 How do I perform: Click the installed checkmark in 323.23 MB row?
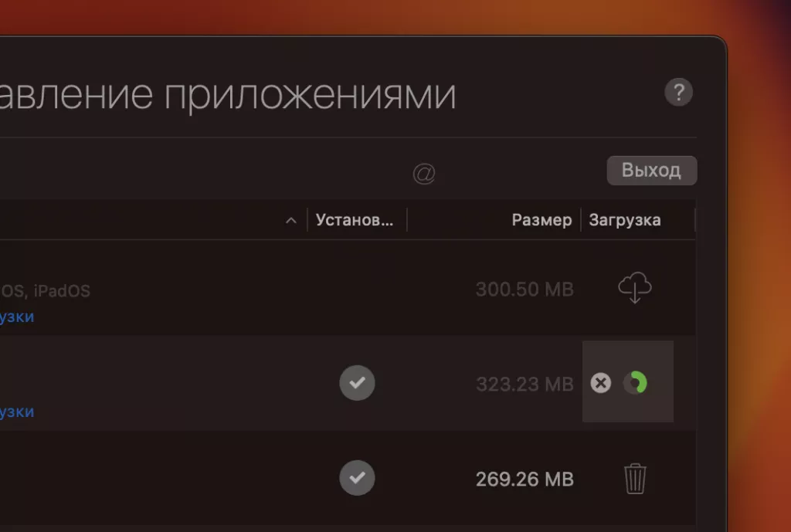click(x=357, y=383)
